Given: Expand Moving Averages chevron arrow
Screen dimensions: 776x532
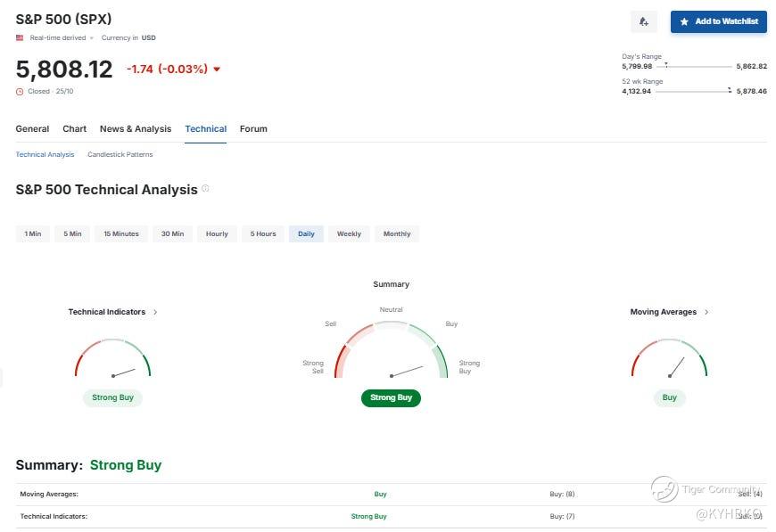Looking at the screenshot, I should pyautogui.click(x=706, y=312).
